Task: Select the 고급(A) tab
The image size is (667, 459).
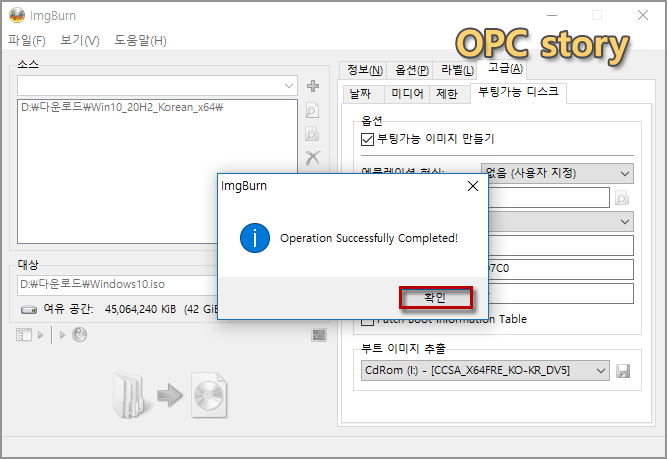Action: (x=505, y=68)
